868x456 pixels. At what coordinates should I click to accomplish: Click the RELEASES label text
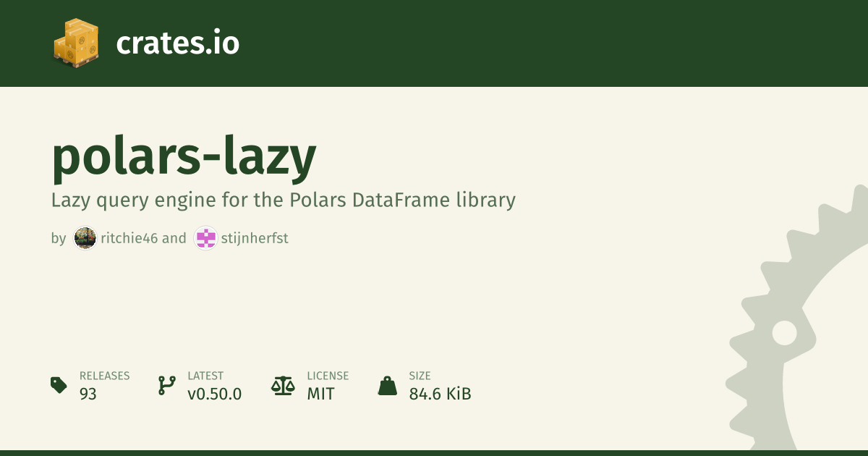click(104, 376)
